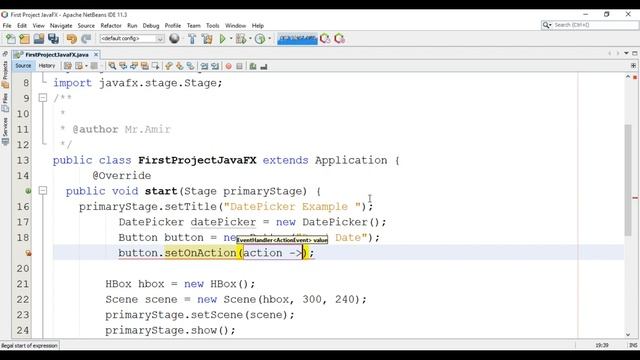640x360 pixels.
Task: Click Find Next Occurrence icon
Action: (x=134, y=66)
